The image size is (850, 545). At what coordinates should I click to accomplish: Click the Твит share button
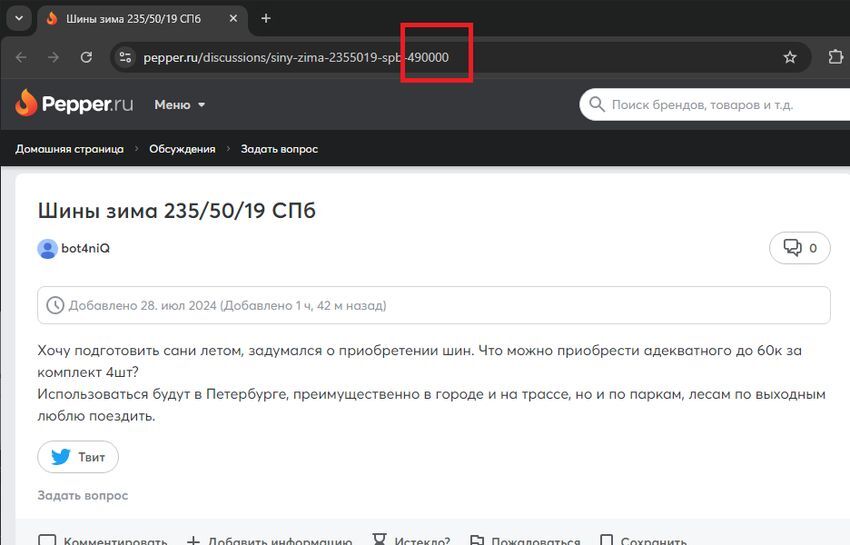coord(78,457)
